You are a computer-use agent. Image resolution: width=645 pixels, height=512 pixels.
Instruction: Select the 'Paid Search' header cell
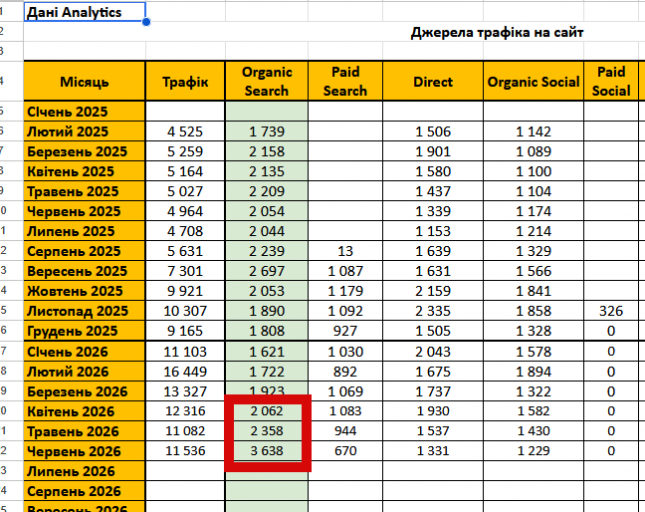pyautogui.click(x=345, y=81)
